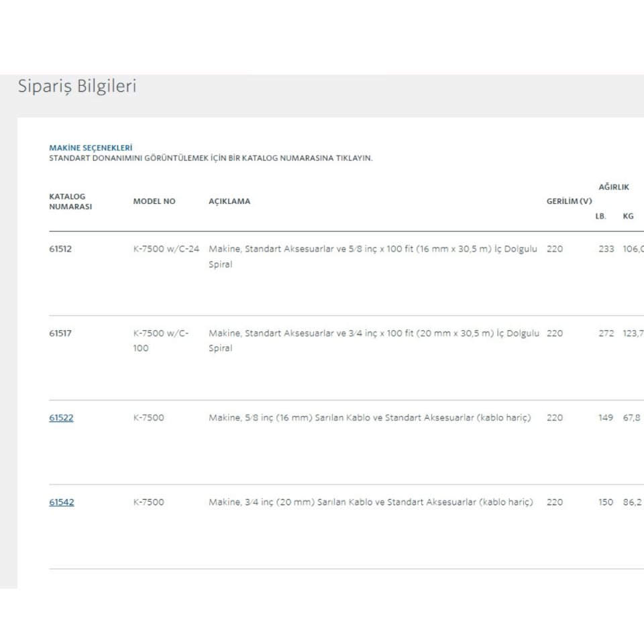Click the KG weight subheader
Screen dimensions: 644x644
[628, 216]
